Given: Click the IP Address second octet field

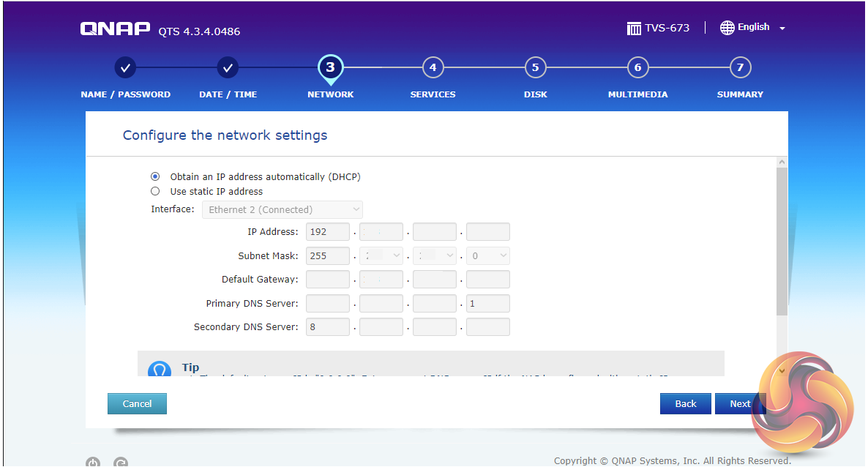Looking at the screenshot, I should 381,232.
